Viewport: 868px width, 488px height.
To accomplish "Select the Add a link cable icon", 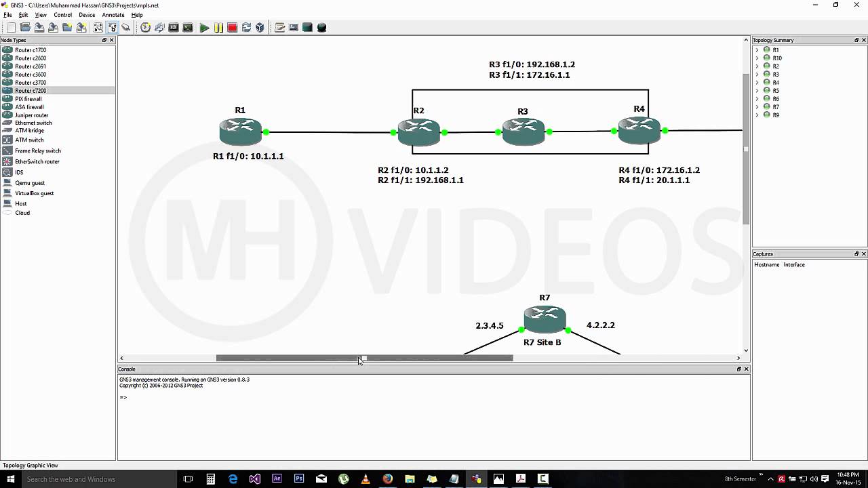I will pyautogui.click(x=126, y=28).
